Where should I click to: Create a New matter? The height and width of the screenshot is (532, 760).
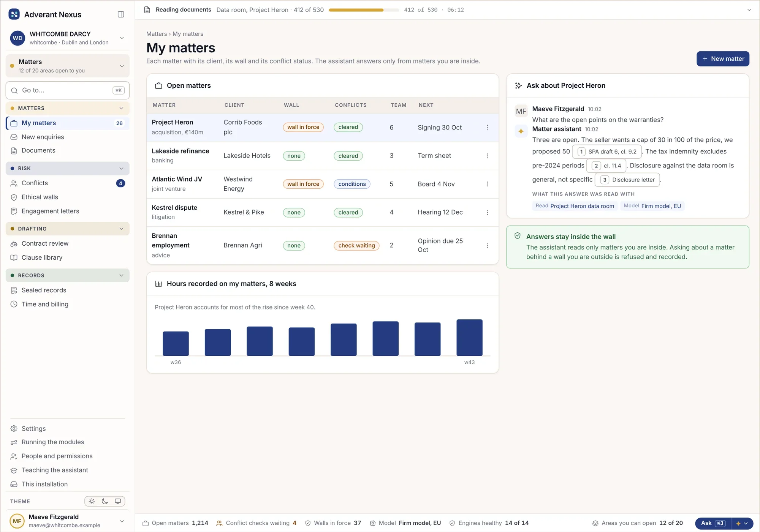[723, 59]
